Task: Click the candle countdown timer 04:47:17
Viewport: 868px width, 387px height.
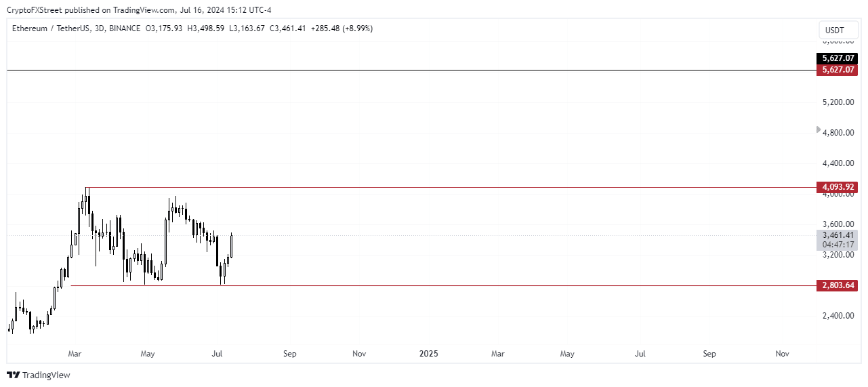Action: 838,245
